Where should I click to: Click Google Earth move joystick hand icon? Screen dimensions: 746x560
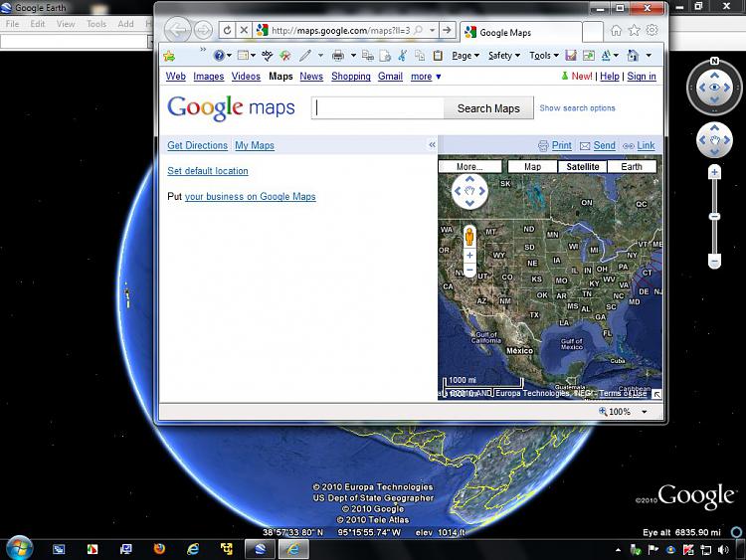[714, 140]
